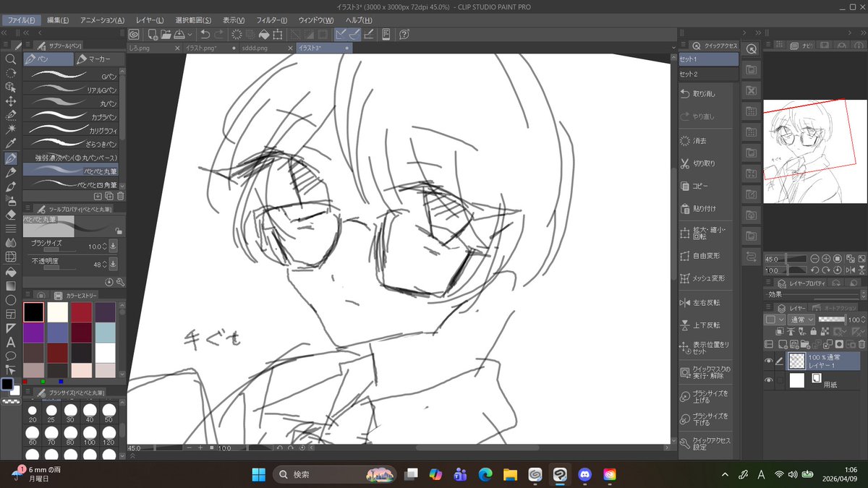Open Microsoft Edge from taskbar
Screen dimensions: 868x488
tap(485, 474)
